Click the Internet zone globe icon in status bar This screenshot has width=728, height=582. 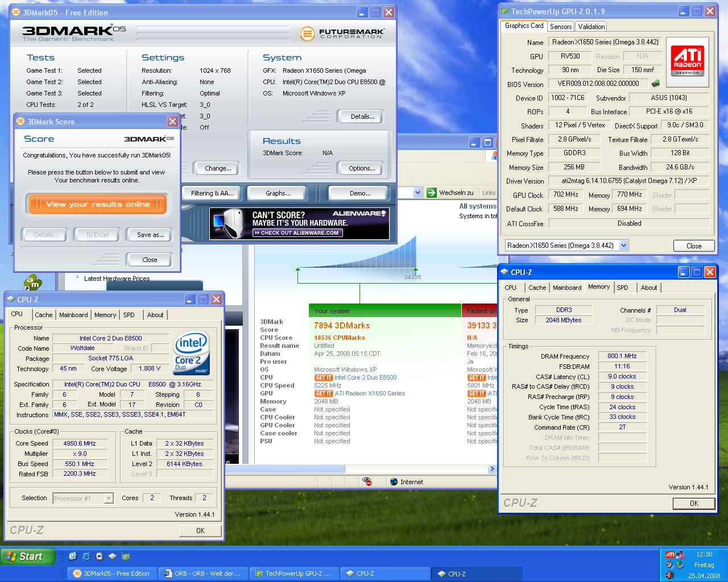coord(394,481)
